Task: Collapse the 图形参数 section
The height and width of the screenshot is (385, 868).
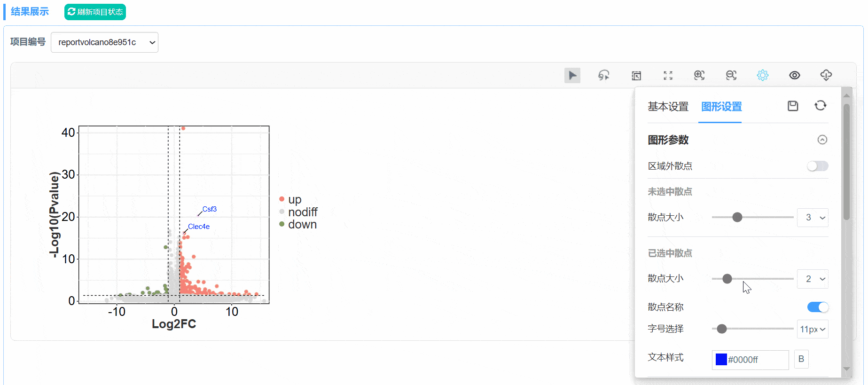Action: pyautogui.click(x=822, y=140)
